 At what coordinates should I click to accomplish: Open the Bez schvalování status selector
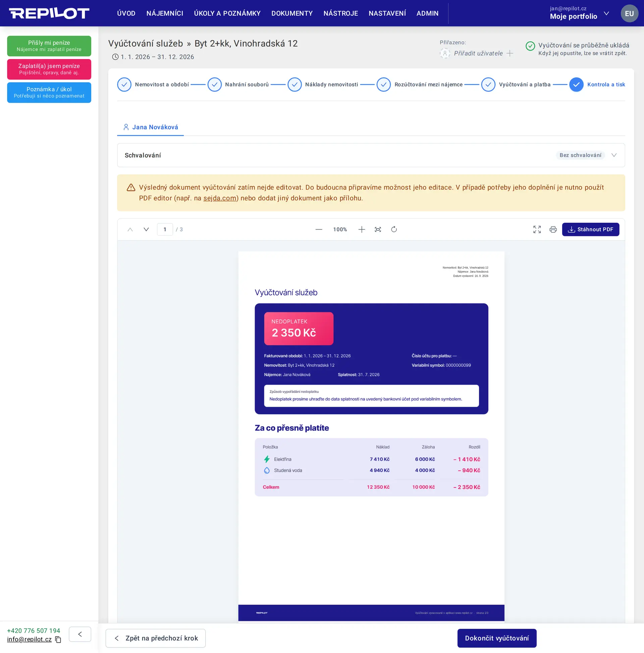tap(581, 155)
